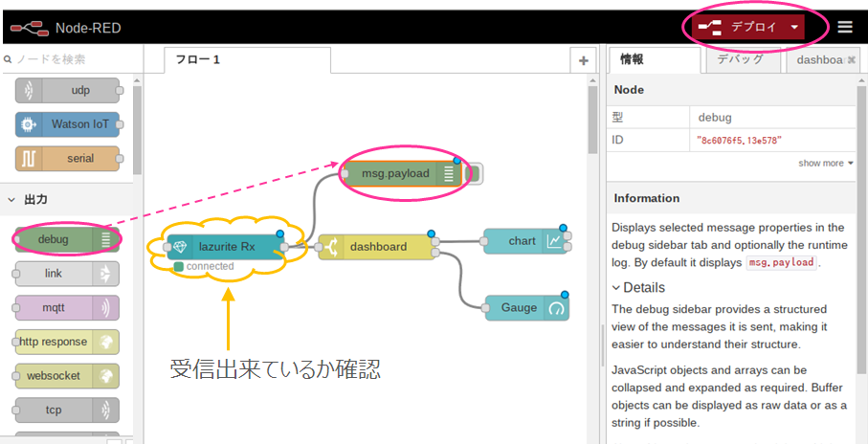Click the dashboard node lower output port
The height and width of the screenshot is (444, 868).
click(435, 253)
